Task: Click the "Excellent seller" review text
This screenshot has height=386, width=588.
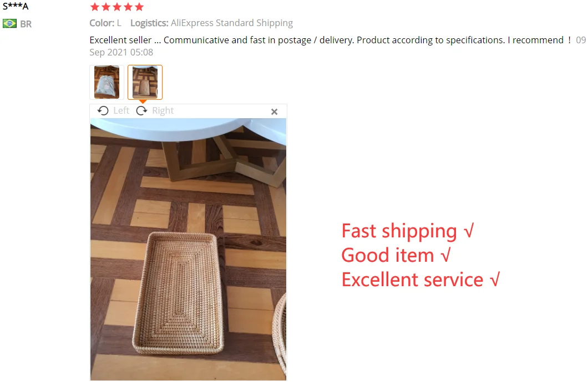Action: 120,40
